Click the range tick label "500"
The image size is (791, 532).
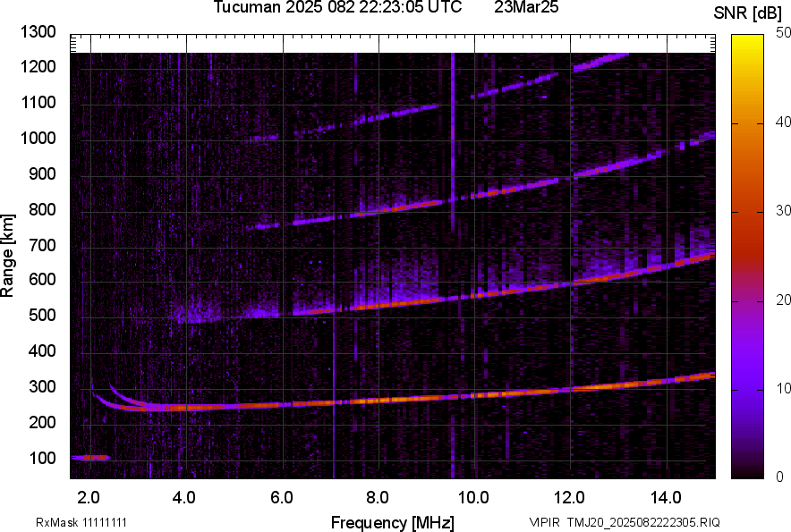point(42,315)
